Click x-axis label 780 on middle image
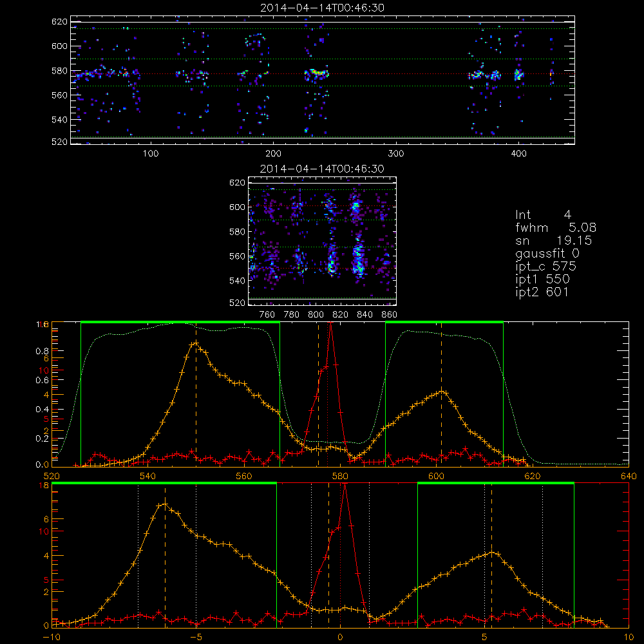The height and width of the screenshot is (644, 644). click(292, 315)
